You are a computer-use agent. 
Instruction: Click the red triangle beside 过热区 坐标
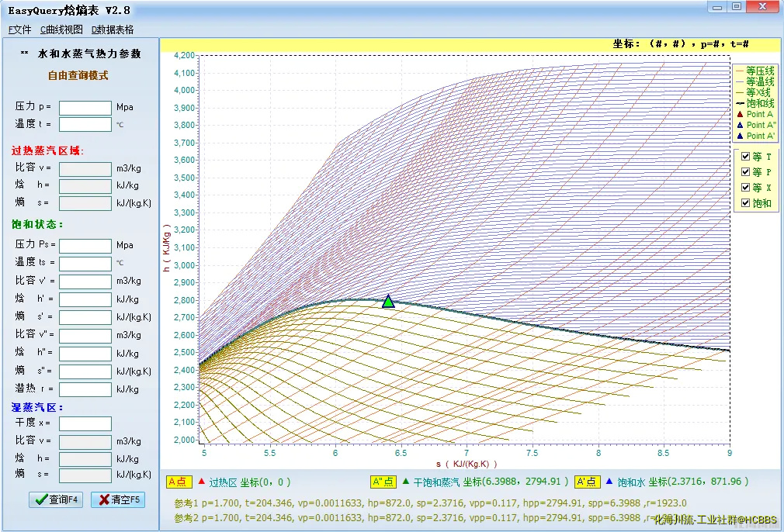pos(202,482)
